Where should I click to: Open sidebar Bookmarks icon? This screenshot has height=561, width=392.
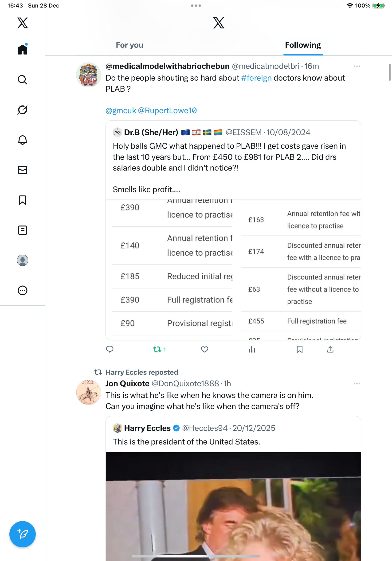23,200
